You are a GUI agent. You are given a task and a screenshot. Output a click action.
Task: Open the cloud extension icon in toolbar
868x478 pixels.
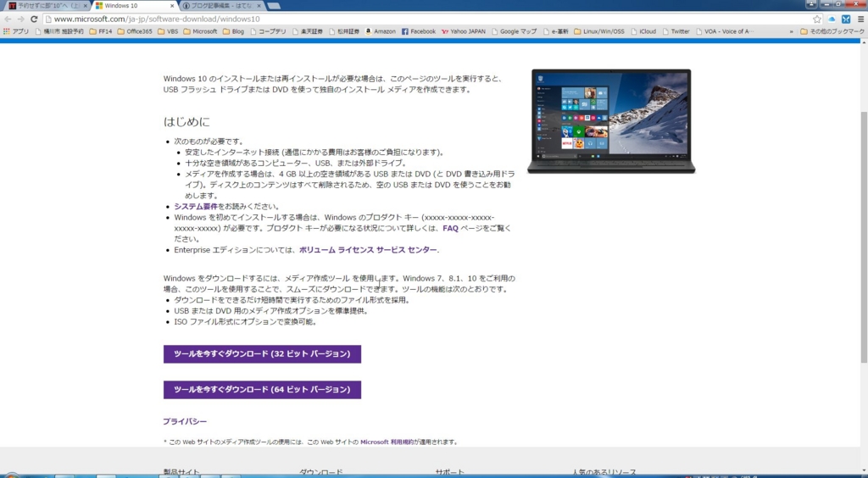832,19
